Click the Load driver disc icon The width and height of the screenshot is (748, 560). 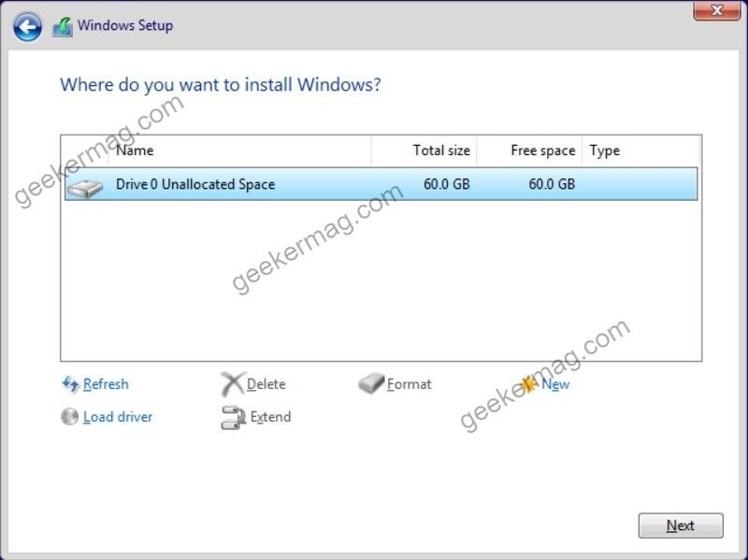click(x=69, y=416)
